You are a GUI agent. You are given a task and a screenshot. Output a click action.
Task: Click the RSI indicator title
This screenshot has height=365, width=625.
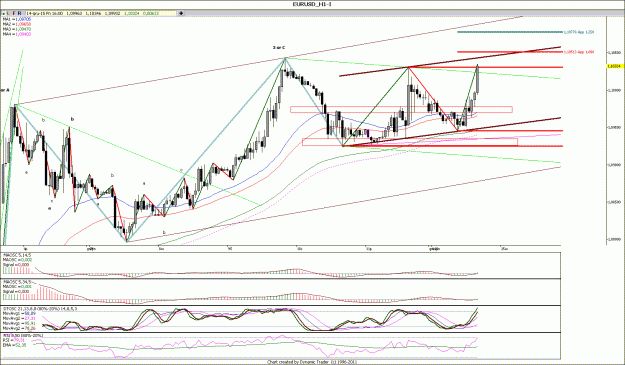click(x=23, y=336)
